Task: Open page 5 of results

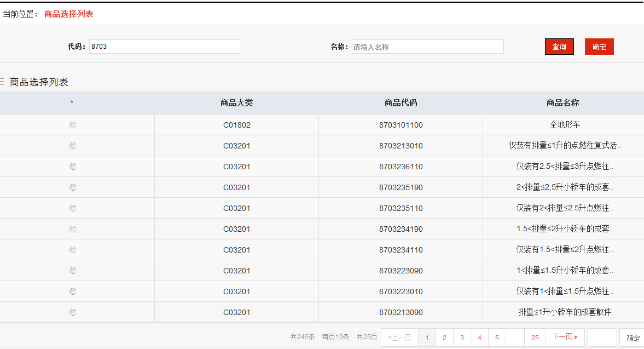Action: pyautogui.click(x=497, y=337)
